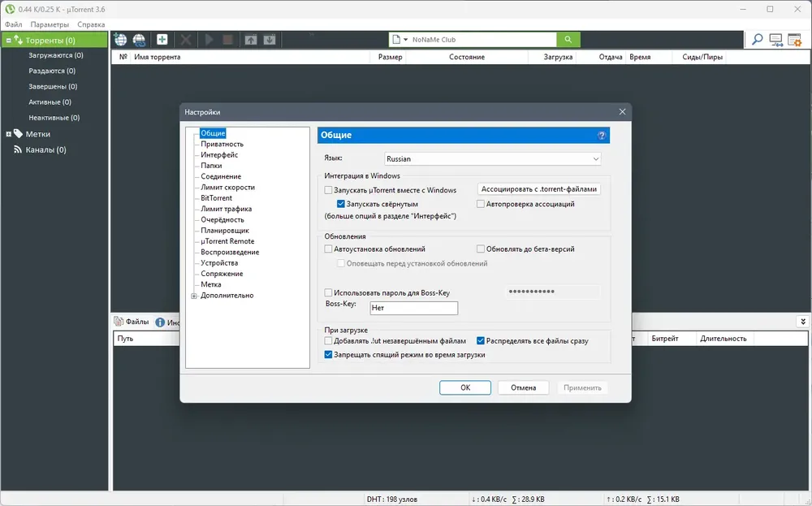This screenshot has width=812, height=506.
Task: Open search provider dropdown beside page icon
Action: (x=405, y=39)
